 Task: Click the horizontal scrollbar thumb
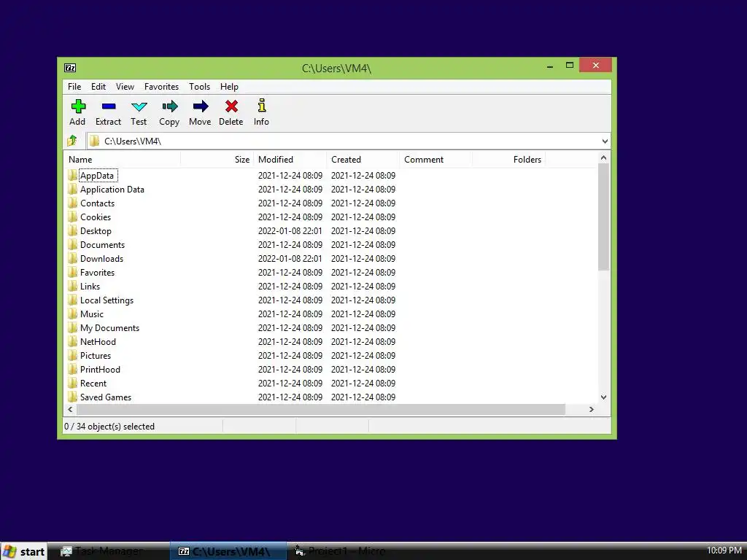pos(321,410)
